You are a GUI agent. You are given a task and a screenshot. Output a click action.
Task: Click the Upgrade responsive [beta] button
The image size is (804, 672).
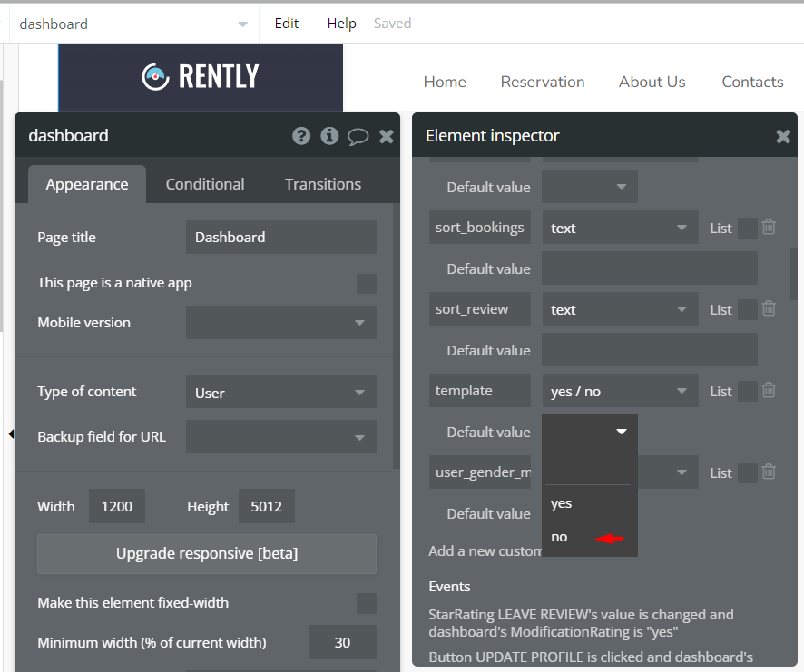[x=207, y=553]
